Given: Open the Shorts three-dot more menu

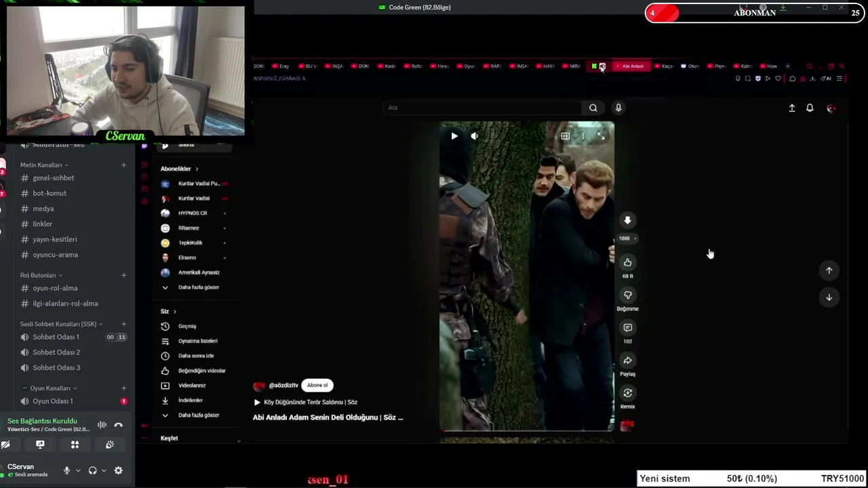Looking at the screenshot, I should point(583,136).
